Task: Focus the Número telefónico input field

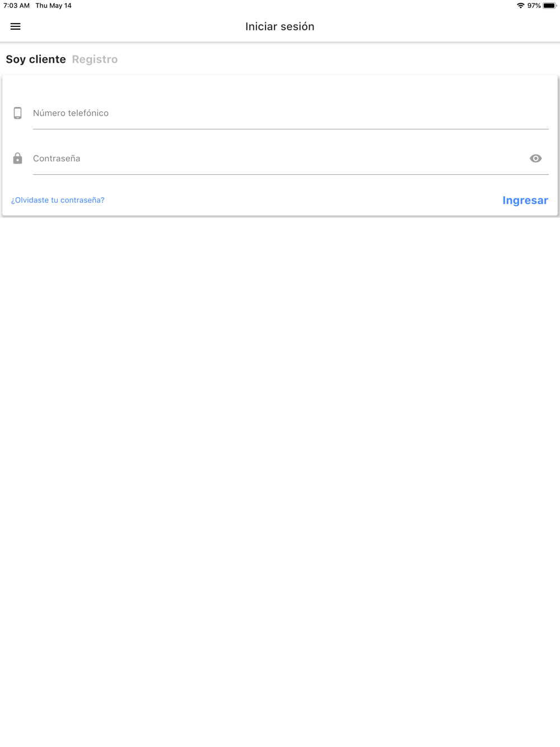Action: (x=291, y=113)
